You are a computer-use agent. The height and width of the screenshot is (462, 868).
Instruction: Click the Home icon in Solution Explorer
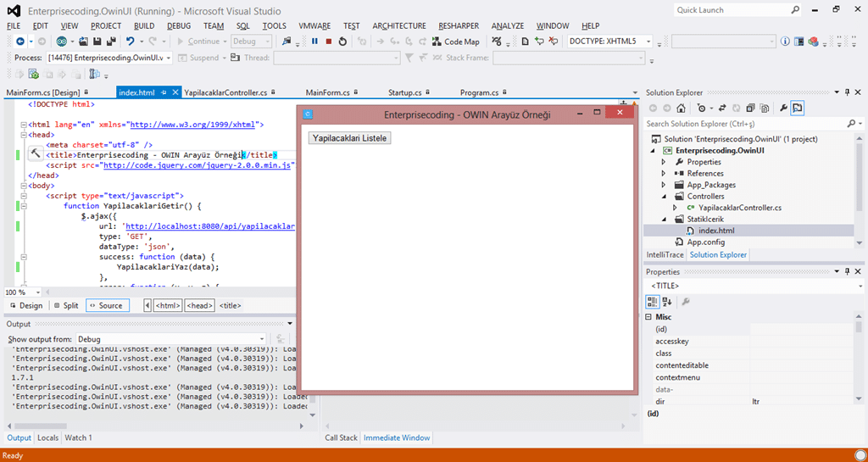(681, 109)
